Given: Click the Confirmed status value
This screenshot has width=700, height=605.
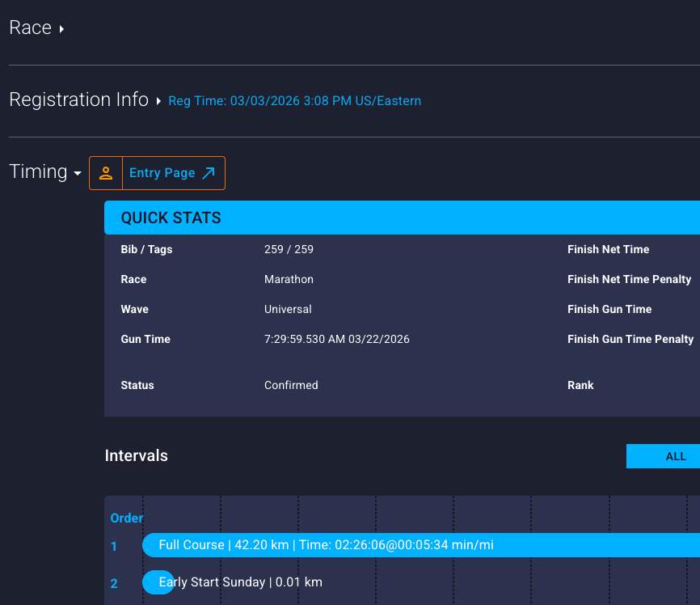Looking at the screenshot, I should coord(291,385).
